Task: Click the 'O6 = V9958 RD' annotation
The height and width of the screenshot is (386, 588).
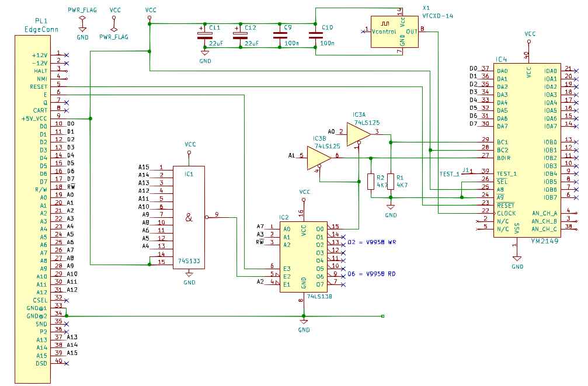Action: pyautogui.click(x=371, y=274)
